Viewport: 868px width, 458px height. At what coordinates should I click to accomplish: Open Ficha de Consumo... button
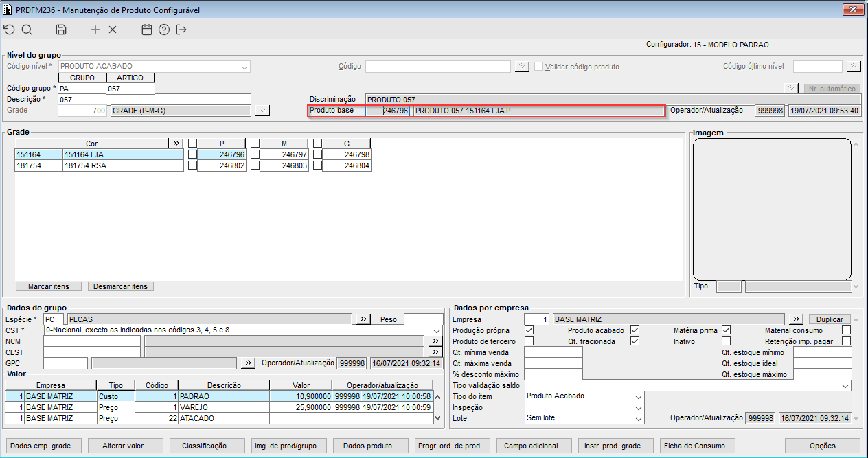[x=698, y=446]
